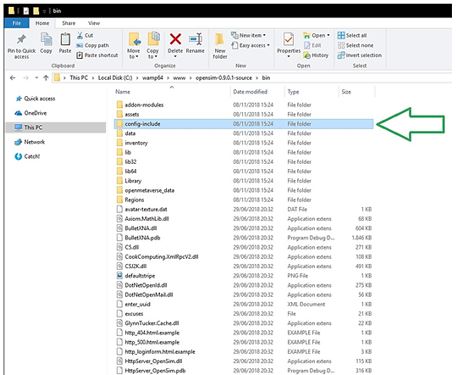
Task: Select the defaultstripe PNG file
Action: tap(140, 276)
